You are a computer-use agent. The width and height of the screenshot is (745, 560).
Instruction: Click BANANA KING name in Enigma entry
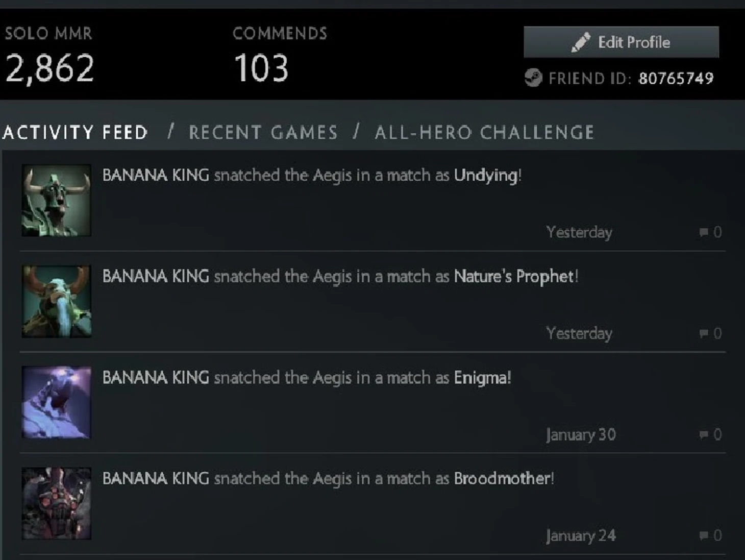(x=156, y=378)
